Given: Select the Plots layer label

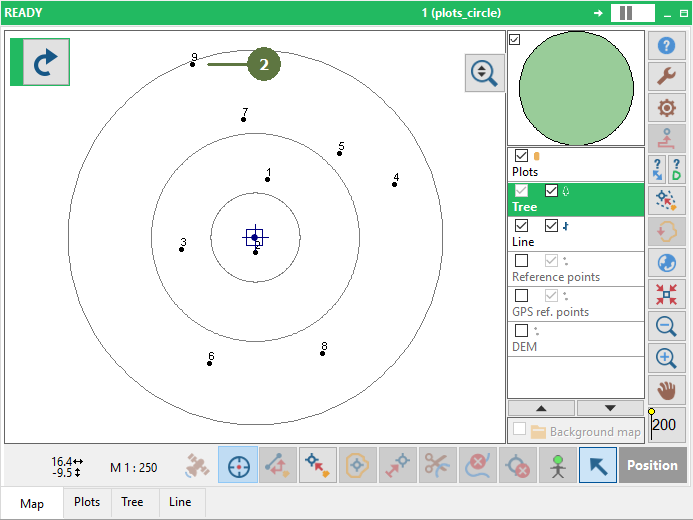Looking at the screenshot, I should point(525,172).
